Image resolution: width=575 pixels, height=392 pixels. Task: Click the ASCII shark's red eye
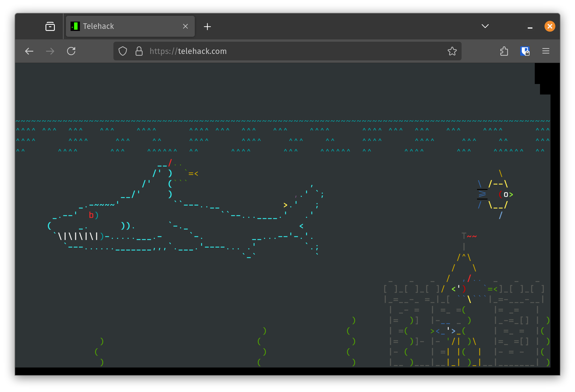coord(91,215)
